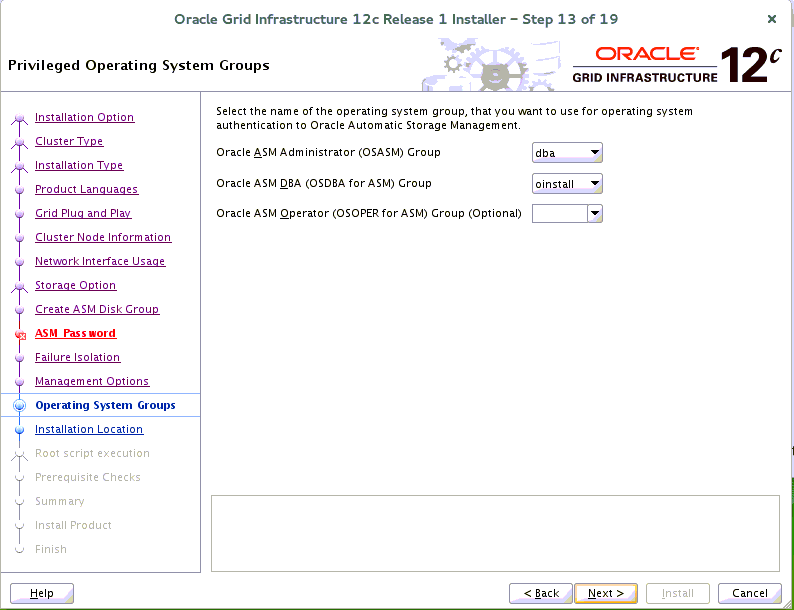Click the Installation Option step marker icon
The image size is (794, 610).
(19, 119)
